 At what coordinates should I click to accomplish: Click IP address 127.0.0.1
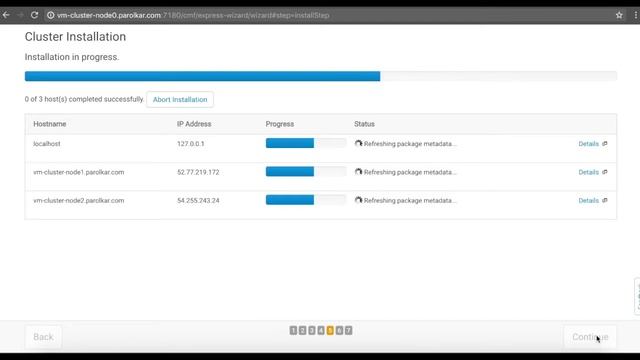pyautogui.click(x=191, y=144)
